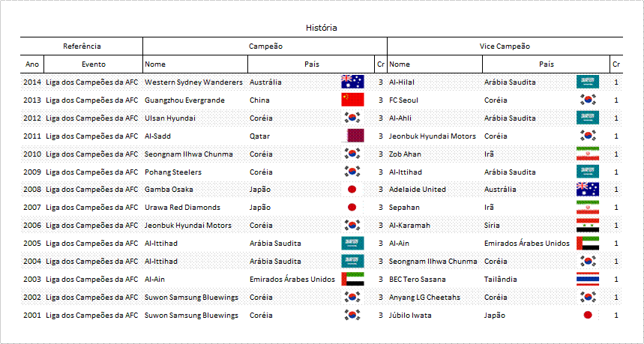Select the Júbilo Iwata cell
644x344 pixels.
(x=435, y=316)
